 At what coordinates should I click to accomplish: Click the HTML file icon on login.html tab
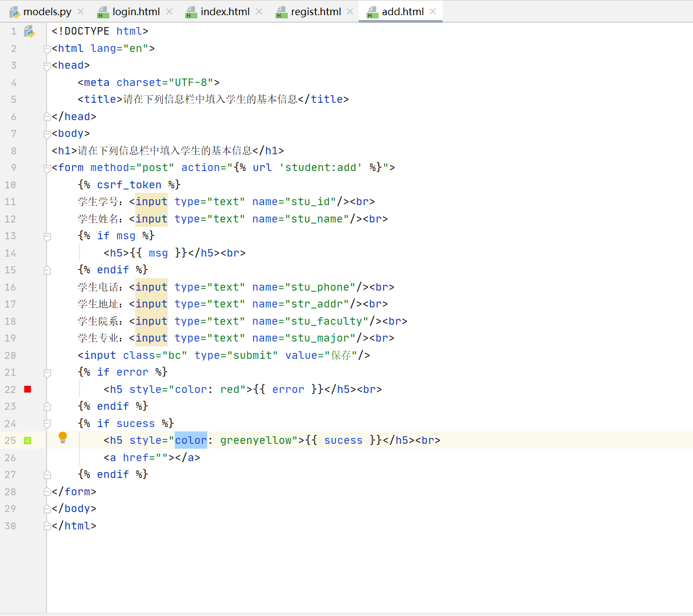click(103, 12)
